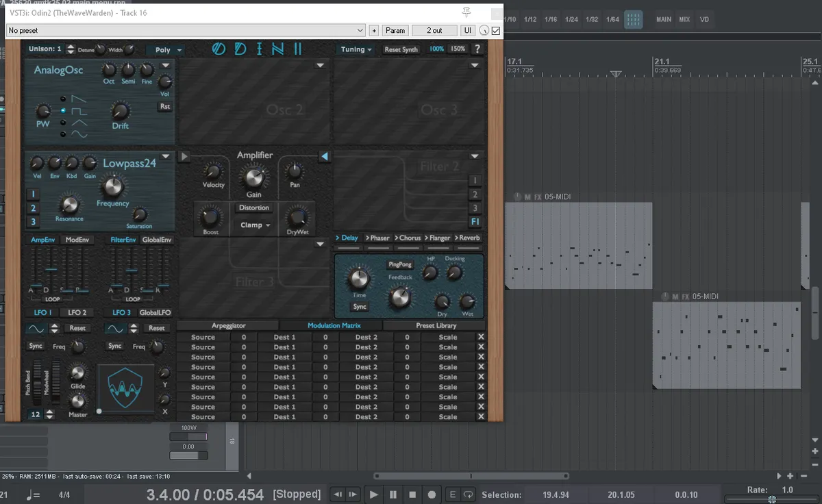This screenshot has width=822, height=504.
Task: Pin the Odin2 plugin window on top
Action: point(466,12)
